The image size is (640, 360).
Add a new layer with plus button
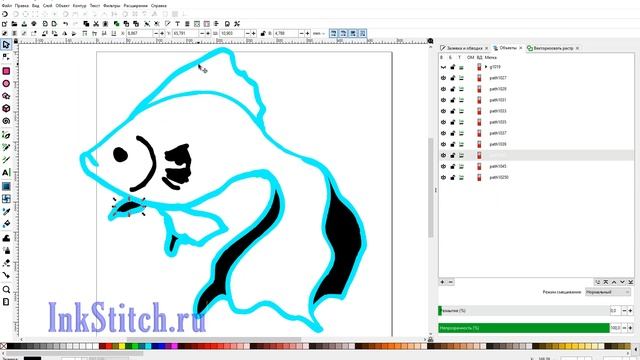pyautogui.click(x=442, y=282)
